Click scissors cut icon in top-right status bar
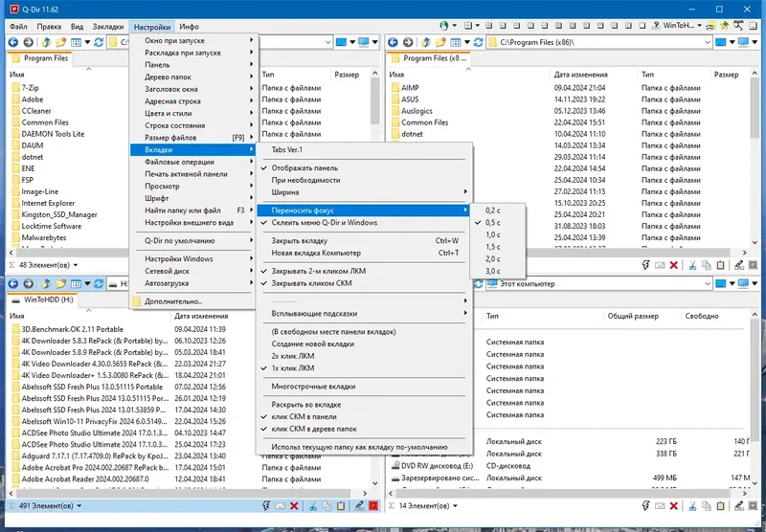The width and height of the screenshot is (766, 532). pos(692,265)
